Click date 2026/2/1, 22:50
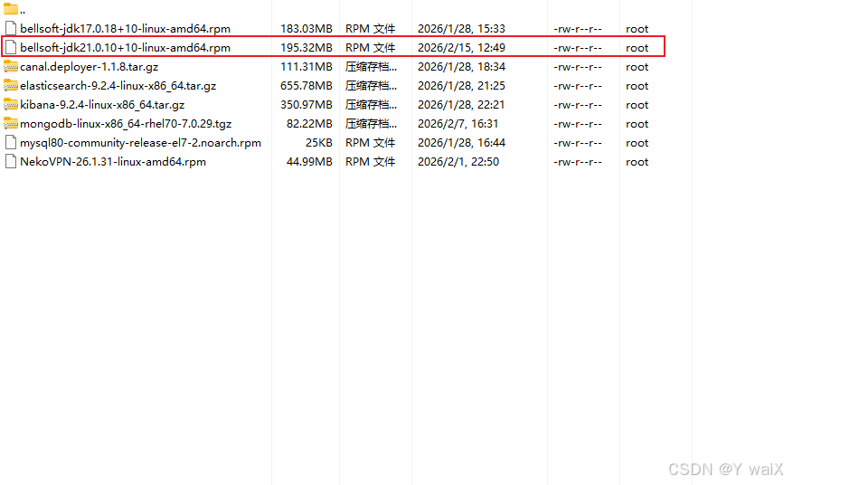The height and width of the screenshot is (485, 868). (x=458, y=162)
